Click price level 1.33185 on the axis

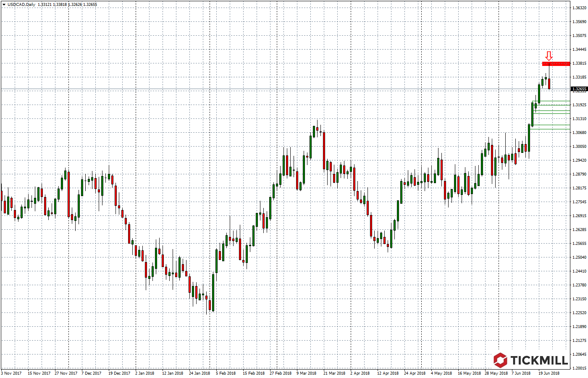click(580, 77)
